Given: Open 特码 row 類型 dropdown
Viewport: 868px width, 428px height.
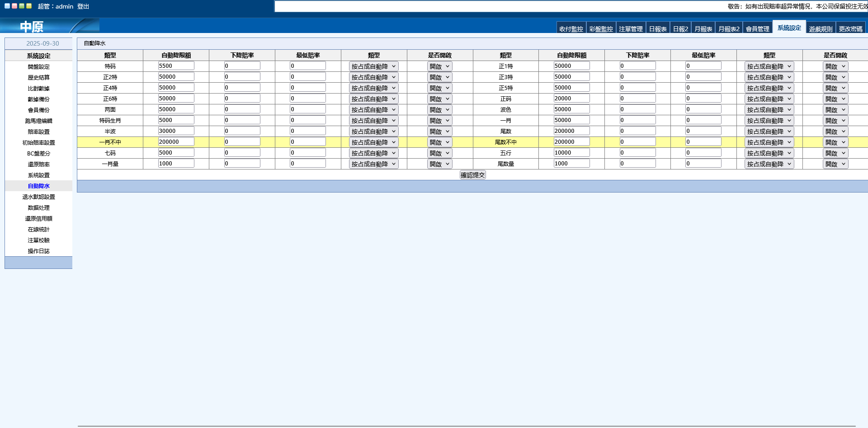Looking at the screenshot, I should [x=373, y=66].
